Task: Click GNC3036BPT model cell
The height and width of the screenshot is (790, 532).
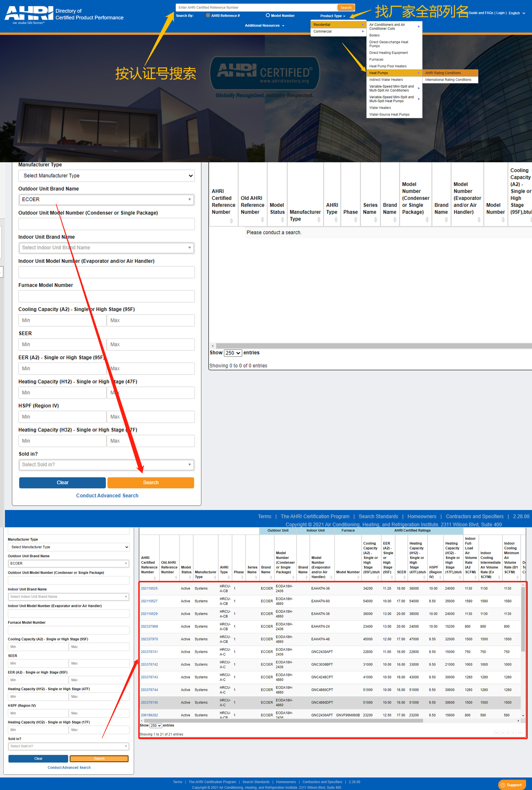Action: pyautogui.click(x=322, y=665)
